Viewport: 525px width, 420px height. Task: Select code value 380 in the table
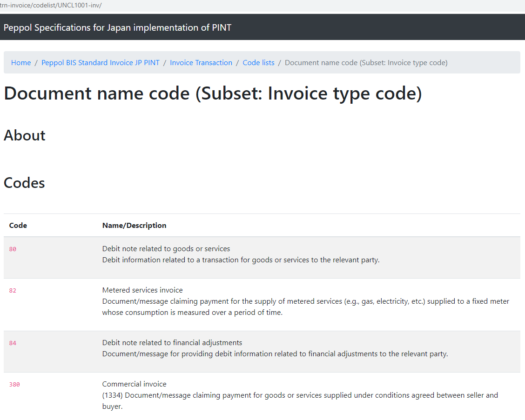tap(14, 385)
